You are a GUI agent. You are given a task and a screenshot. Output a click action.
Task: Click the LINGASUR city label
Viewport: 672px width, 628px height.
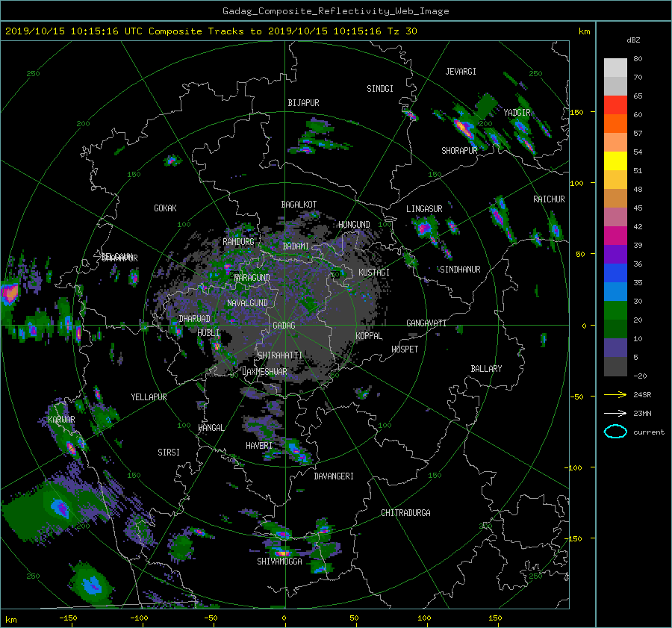pyautogui.click(x=424, y=209)
